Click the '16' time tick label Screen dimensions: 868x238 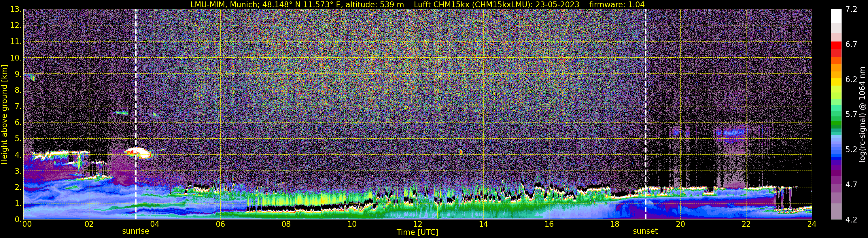coord(549,224)
